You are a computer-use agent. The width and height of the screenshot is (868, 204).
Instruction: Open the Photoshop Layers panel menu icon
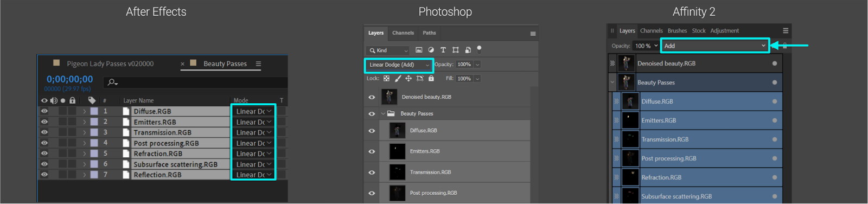tap(533, 34)
